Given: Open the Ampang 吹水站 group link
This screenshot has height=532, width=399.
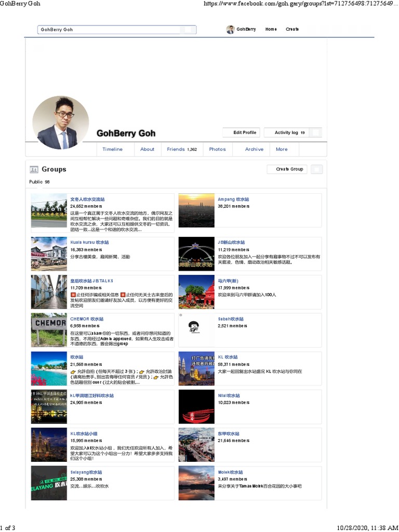Looking at the screenshot, I should (x=233, y=199).
